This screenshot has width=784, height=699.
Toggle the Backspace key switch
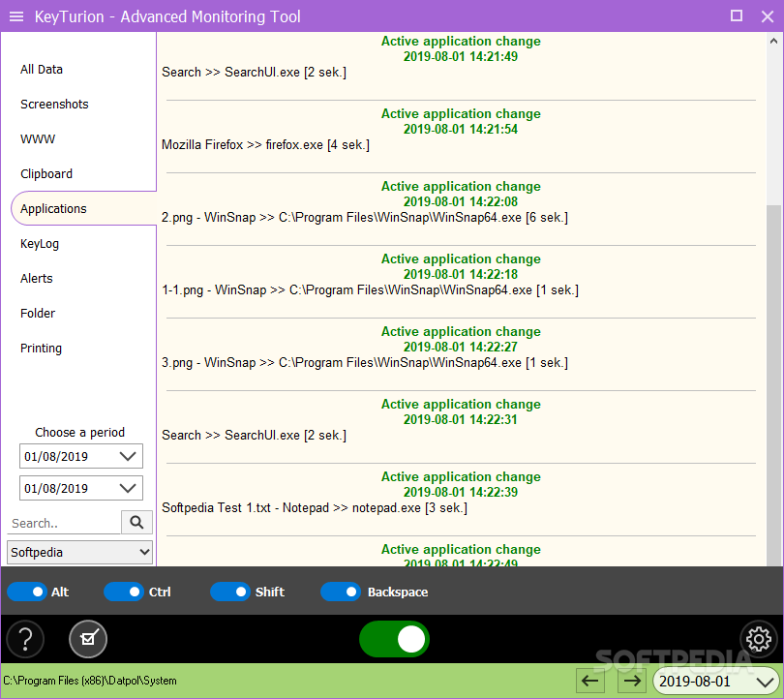(x=341, y=592)
